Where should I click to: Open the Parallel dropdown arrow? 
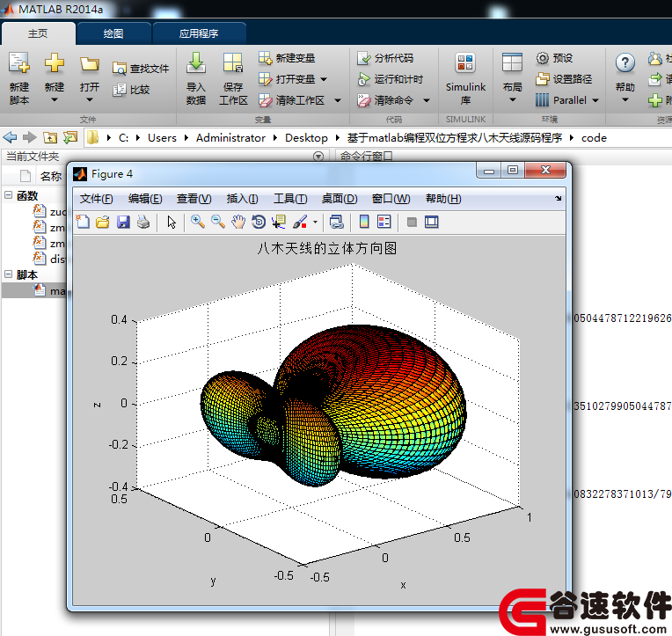point(595,100)
